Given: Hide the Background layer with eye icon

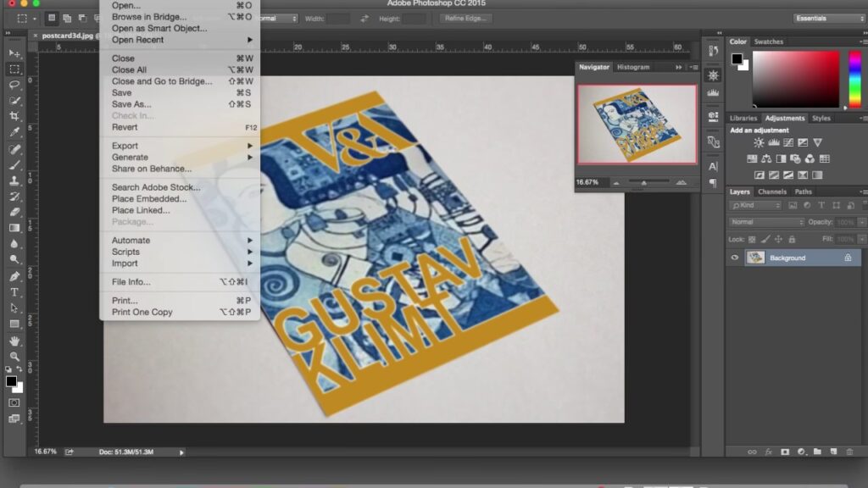Looking at the screenshot, I should pyautogui.click(x=735, y=258).
